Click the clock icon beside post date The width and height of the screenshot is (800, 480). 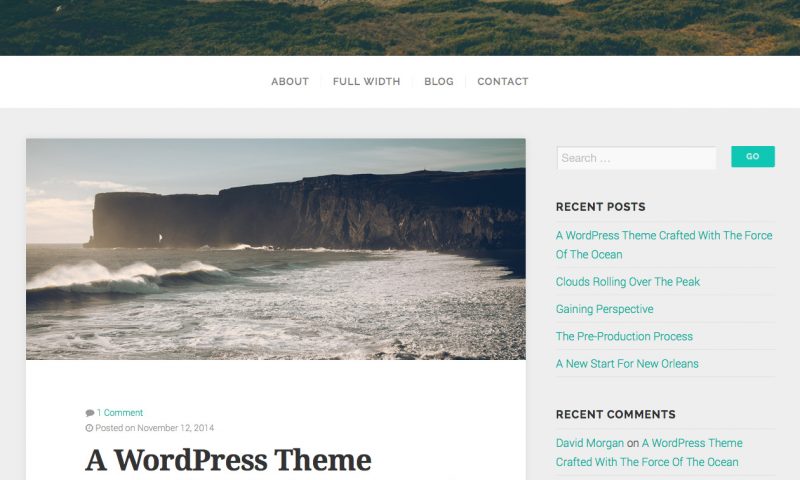click(x=89, y=428)
